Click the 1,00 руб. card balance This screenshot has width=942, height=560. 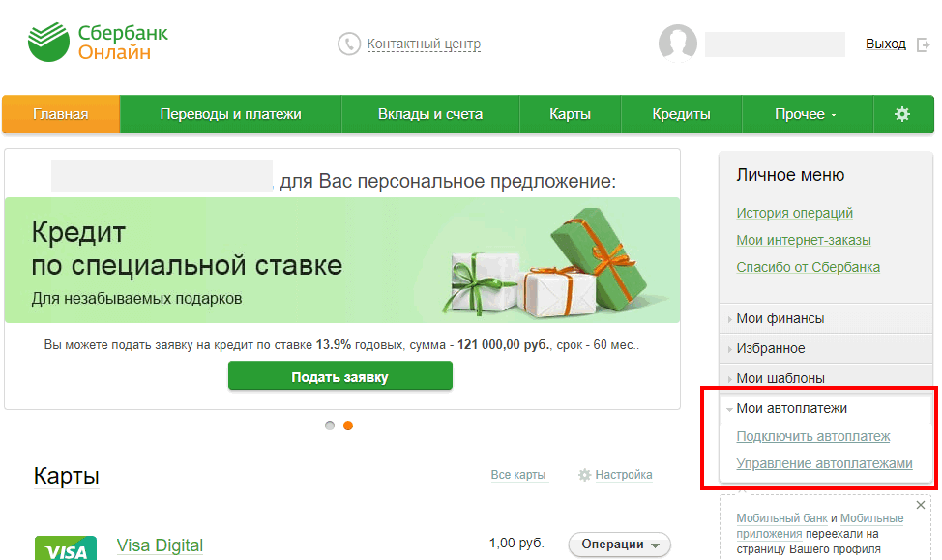click(x=516, y=544)
